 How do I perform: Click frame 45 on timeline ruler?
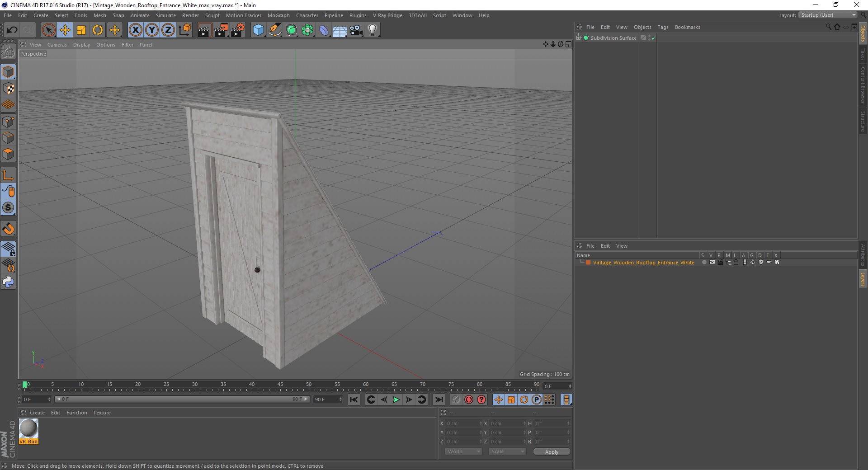click(x=280, y=385)
